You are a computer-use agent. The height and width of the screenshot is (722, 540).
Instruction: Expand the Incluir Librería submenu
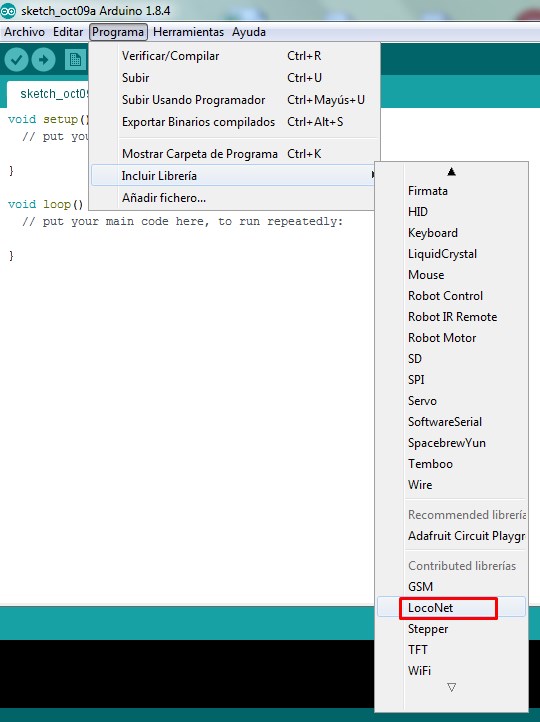[x=235, y=176]
